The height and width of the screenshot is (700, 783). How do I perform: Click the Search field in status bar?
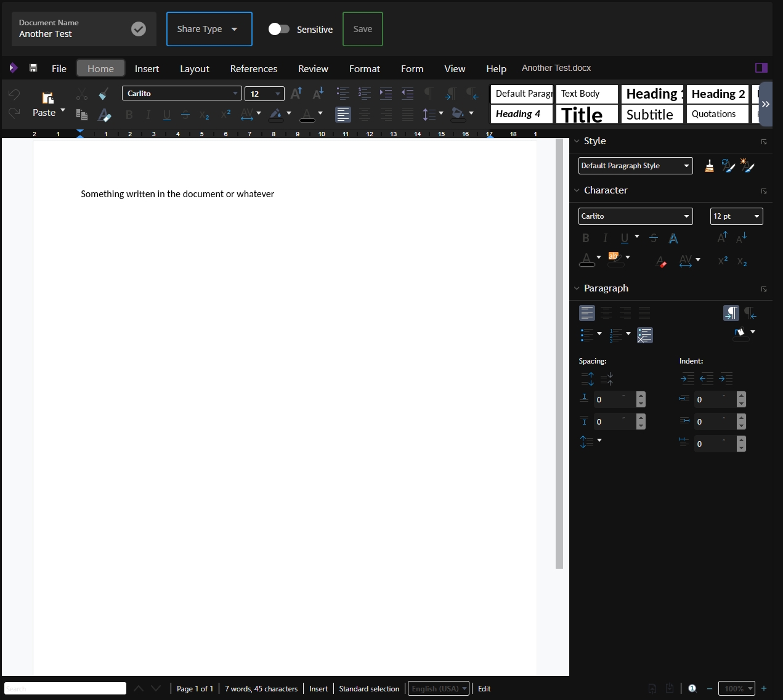[65, 688]
